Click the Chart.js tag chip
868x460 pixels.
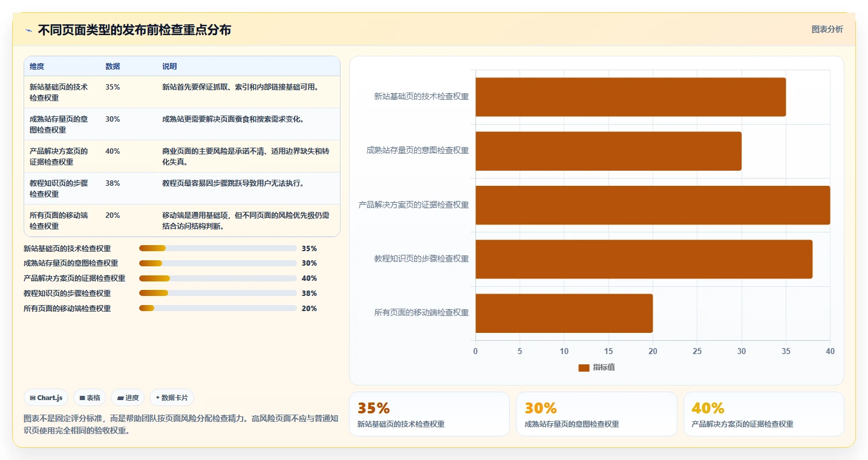click(47, 398)
